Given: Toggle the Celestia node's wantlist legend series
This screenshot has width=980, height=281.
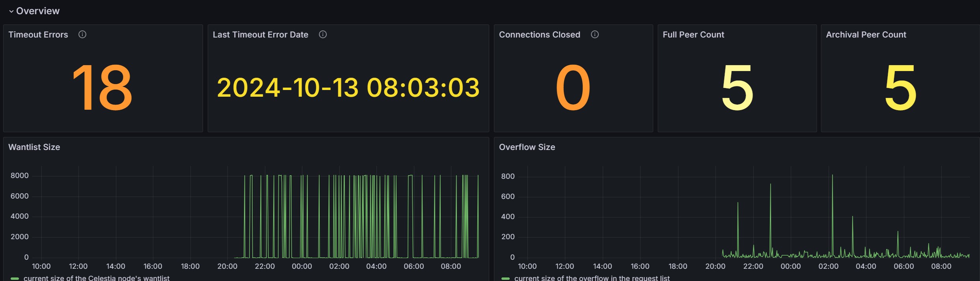Looking at the screenshot, I should 97,278.
